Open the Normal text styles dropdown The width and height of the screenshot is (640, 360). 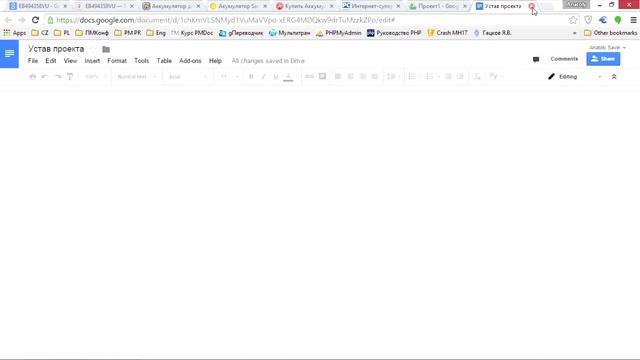tap(136, 77)
